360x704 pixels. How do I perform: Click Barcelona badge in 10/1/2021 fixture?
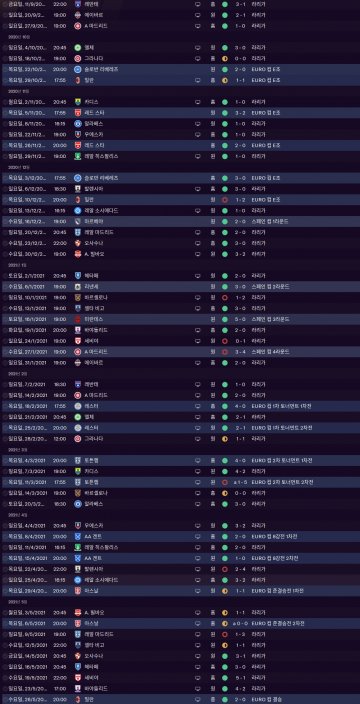click(x=77, y=297)
